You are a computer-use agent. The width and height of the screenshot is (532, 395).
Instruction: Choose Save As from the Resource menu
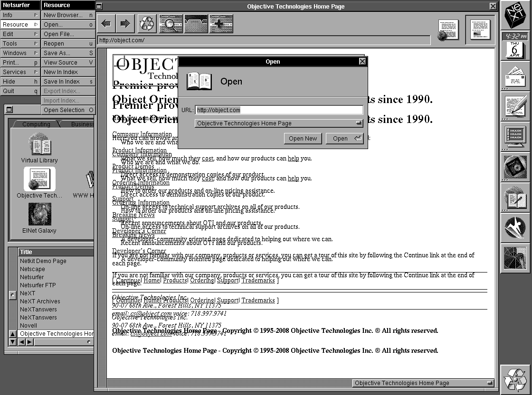pyautogui.click(x=68, y=53)
